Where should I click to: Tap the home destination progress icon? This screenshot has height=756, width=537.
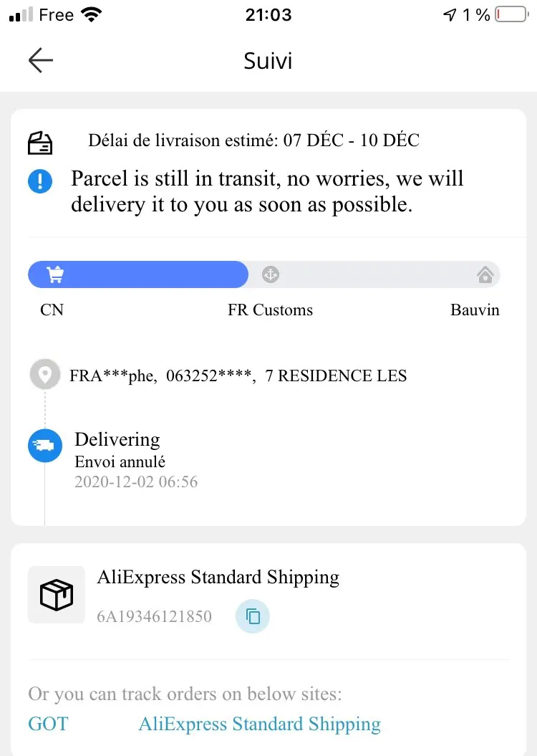point(485,274)
